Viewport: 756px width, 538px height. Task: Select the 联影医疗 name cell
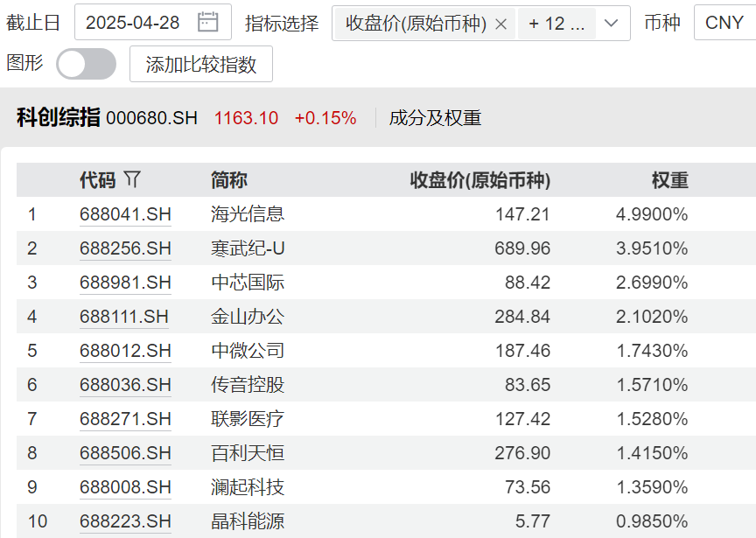tap(248, 419)
